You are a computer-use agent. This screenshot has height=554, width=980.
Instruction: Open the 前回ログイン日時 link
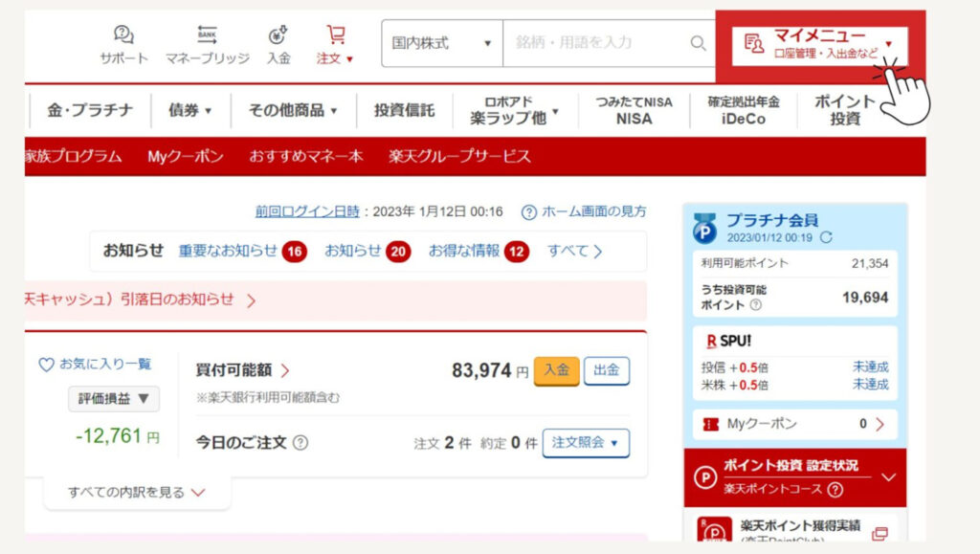[307, 211]
